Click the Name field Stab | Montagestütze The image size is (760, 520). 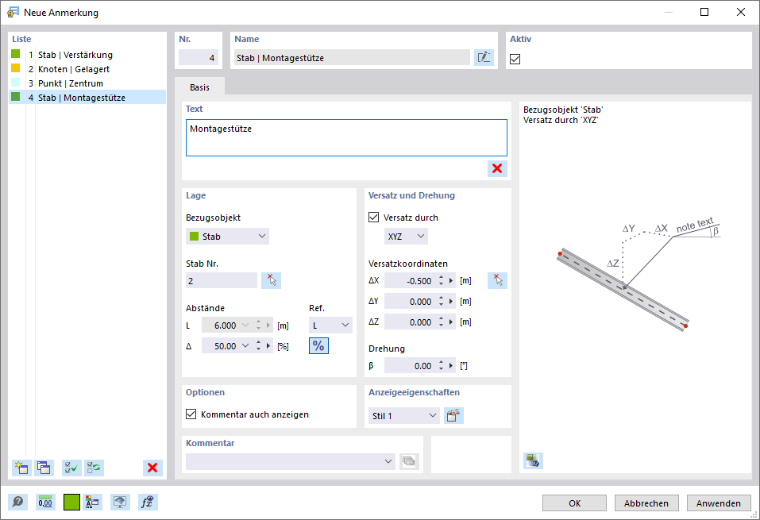click(352, 58)
